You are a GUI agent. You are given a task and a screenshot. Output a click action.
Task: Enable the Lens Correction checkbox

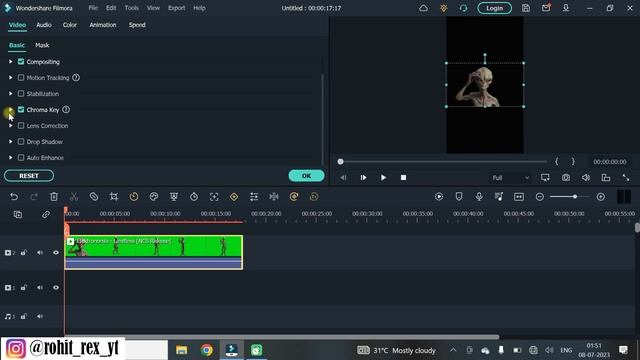[x=21, y=126]
